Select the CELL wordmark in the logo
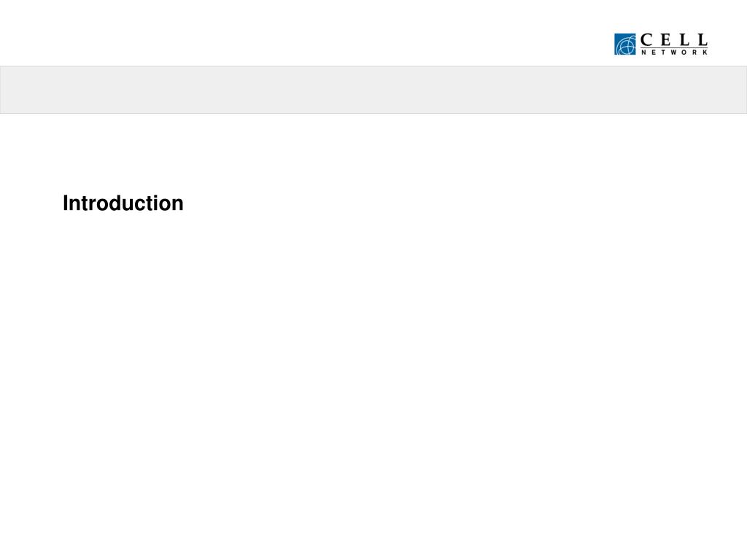 click(x=674, y=39)
